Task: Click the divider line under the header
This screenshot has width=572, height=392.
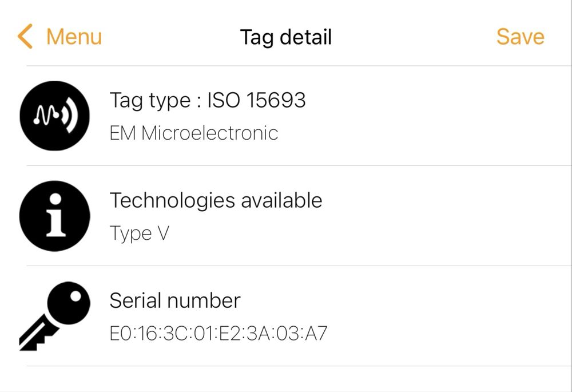Action: coord(297,66)
